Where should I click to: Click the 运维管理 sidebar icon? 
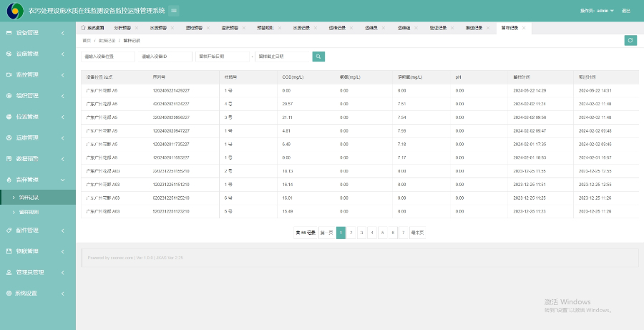point(9,137)
